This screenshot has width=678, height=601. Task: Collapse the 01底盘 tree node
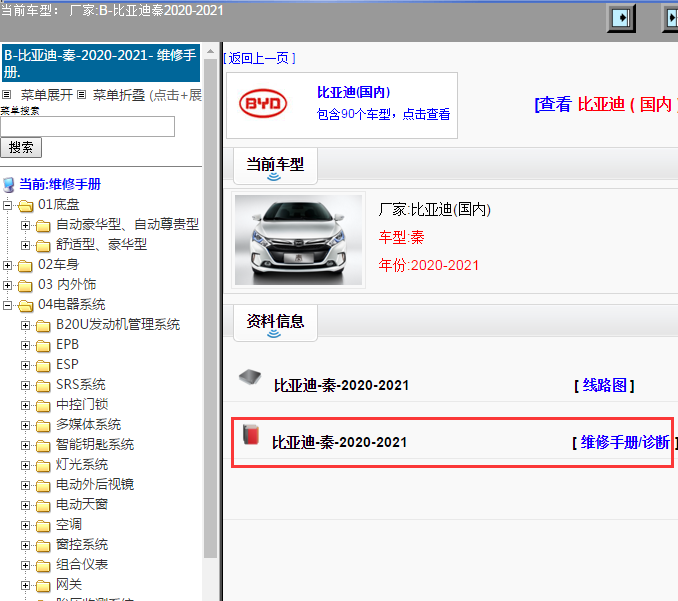coord(7,205)
